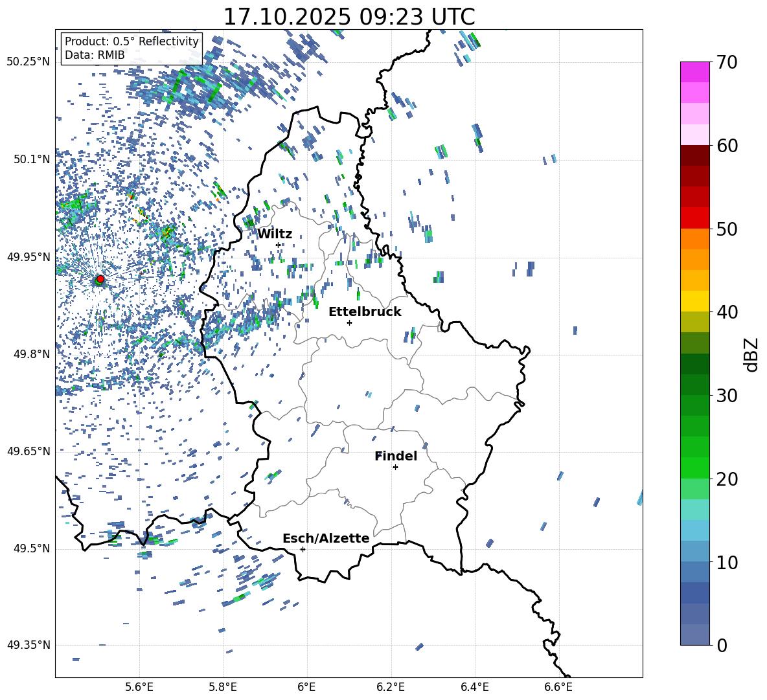Click the Esch/Alzette station cross marker
The image size is (767, 700).
coord(303,549)
